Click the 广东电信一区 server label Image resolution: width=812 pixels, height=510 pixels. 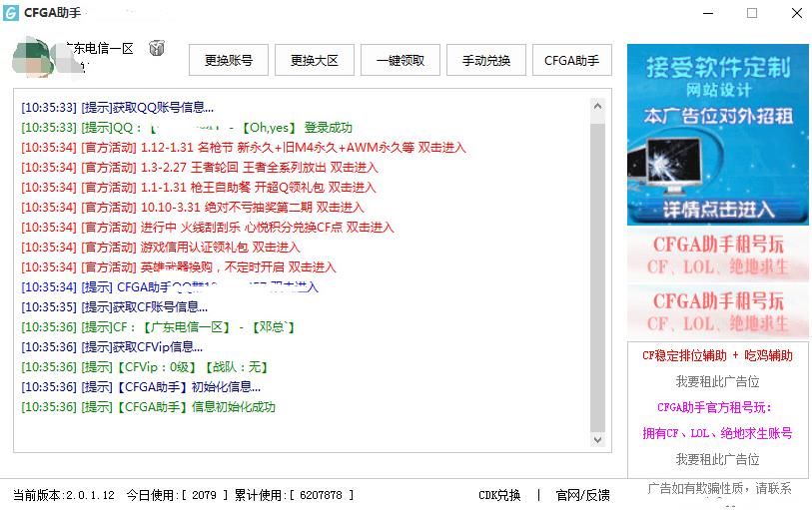(101, 49)
